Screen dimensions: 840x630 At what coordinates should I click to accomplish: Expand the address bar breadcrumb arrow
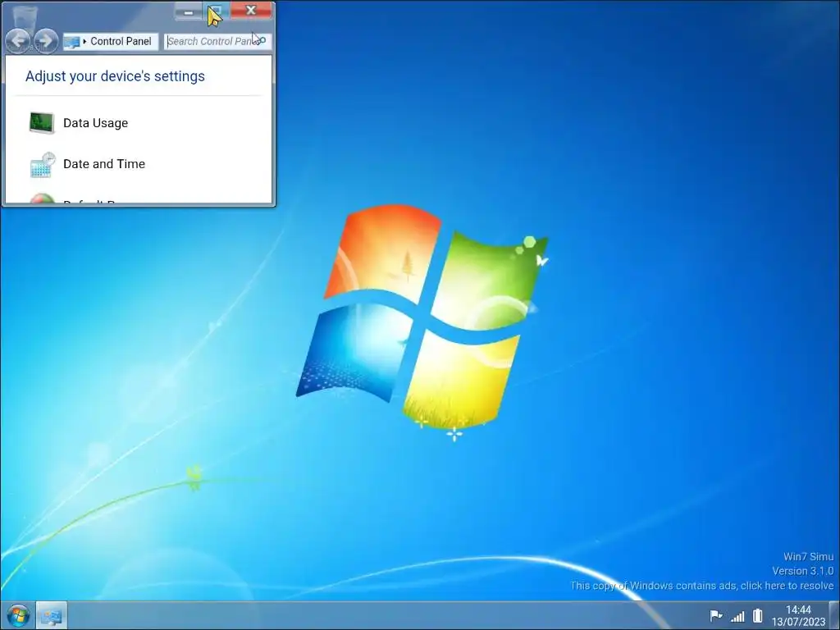[x=84, y=41]
